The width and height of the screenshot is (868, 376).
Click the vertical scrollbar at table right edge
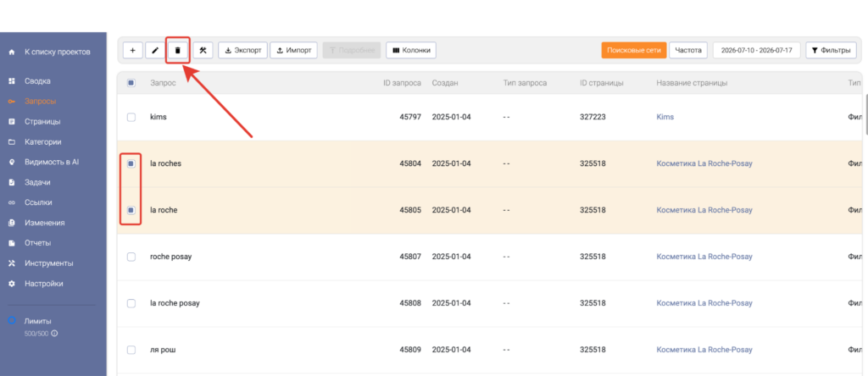click(865, 114)
